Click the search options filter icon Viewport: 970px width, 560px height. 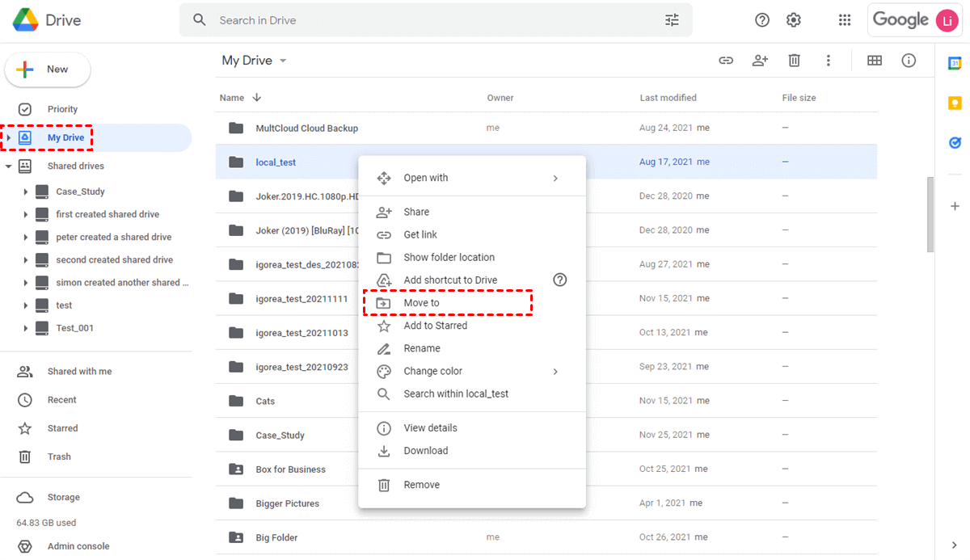pyautogui.click(x=672, y=20)
